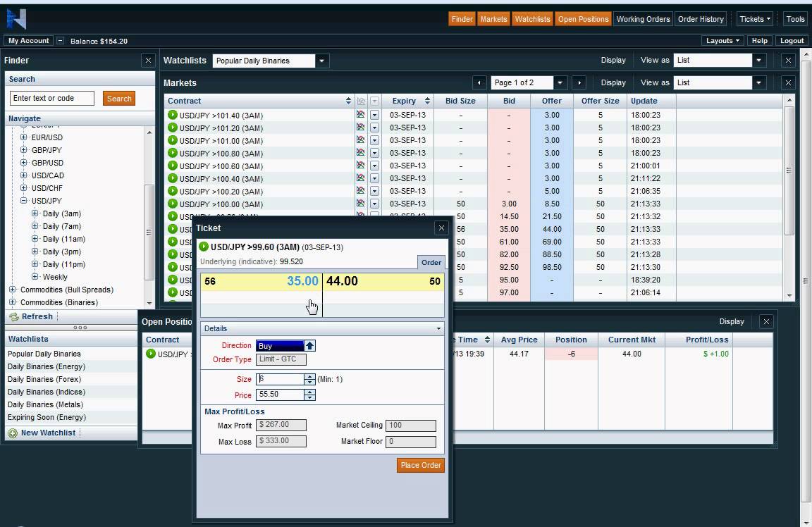This screenshot has width=812, height=527.
Task: Click green icon in Ticket contract header
Action: click(x=204, y=247)
